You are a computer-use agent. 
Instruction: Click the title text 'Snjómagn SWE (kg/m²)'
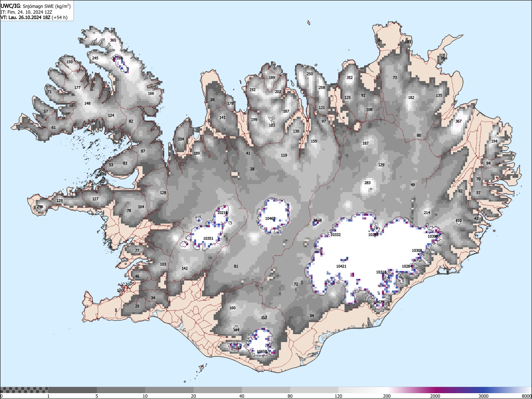pos(47,6)
